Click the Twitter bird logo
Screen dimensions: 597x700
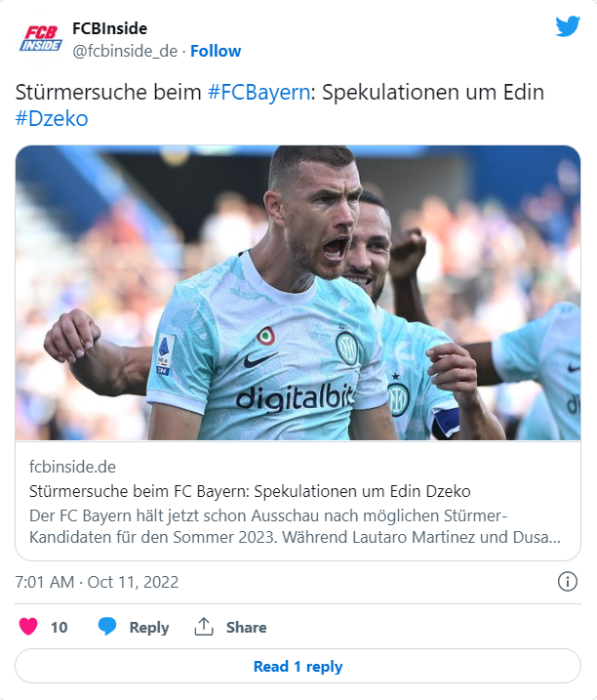568,26
